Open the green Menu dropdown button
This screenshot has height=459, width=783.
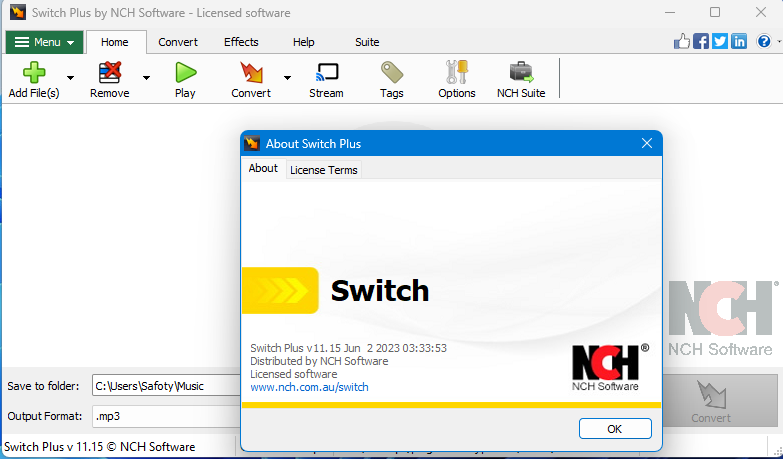click(x=44, y=42)
